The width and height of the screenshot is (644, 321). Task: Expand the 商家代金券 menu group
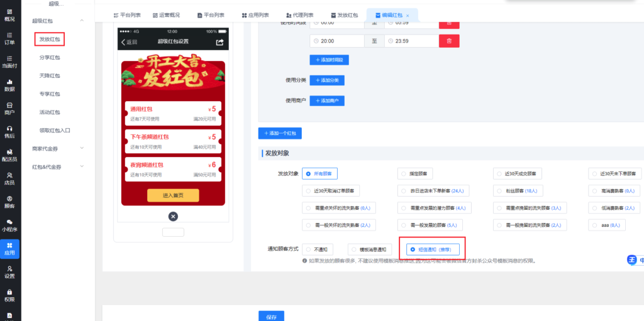pos(82,148)
